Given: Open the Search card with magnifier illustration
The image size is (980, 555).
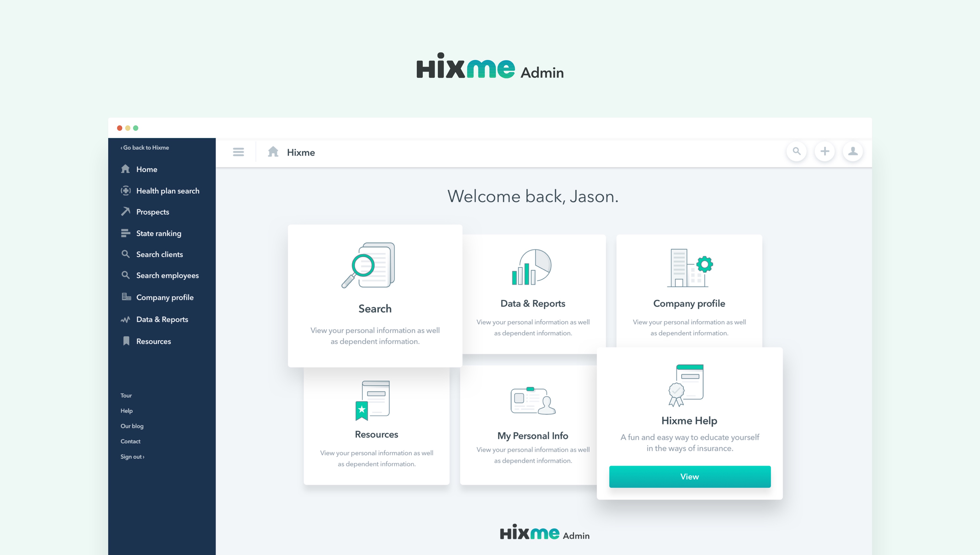Looking at the screenshot, I should coord(375,296).
